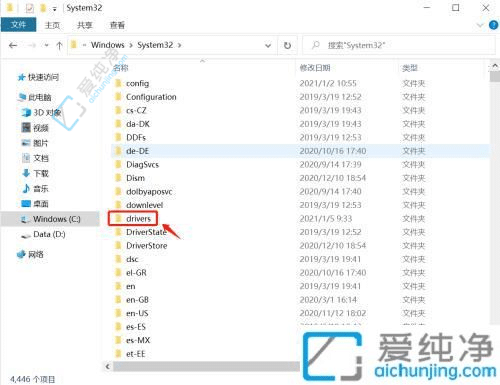This screenshot has height=385, width=500.
Task: Select the es-MX folder name
Action: (138, 340)
